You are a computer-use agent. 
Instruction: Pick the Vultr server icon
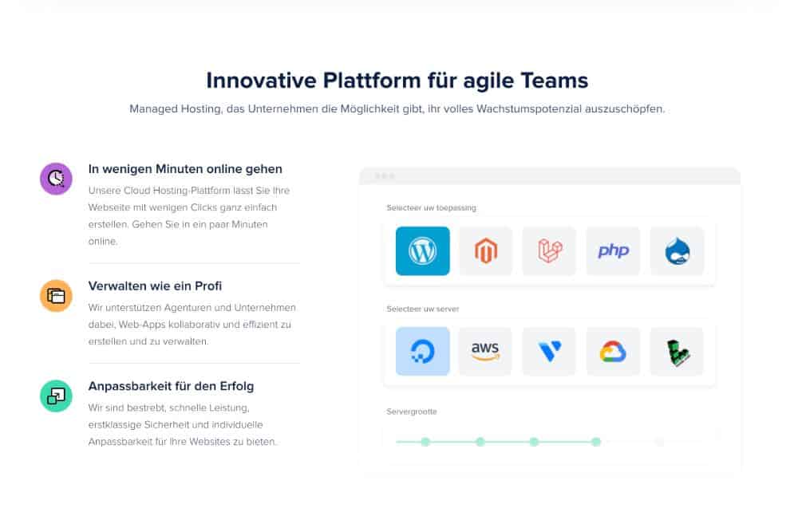549,352
